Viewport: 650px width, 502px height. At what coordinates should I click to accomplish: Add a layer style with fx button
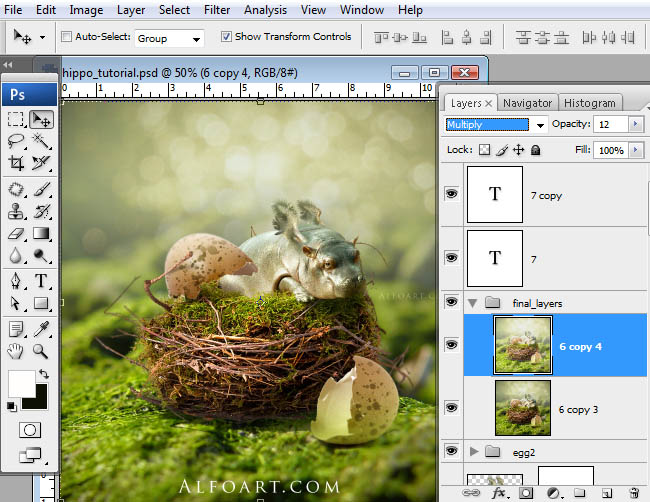[x=499, y=493]
